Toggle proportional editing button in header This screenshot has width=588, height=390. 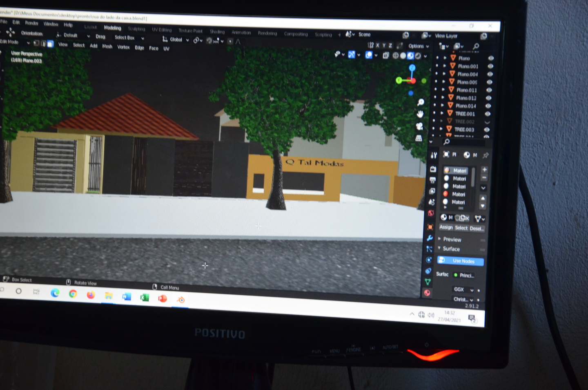(230, 41)
